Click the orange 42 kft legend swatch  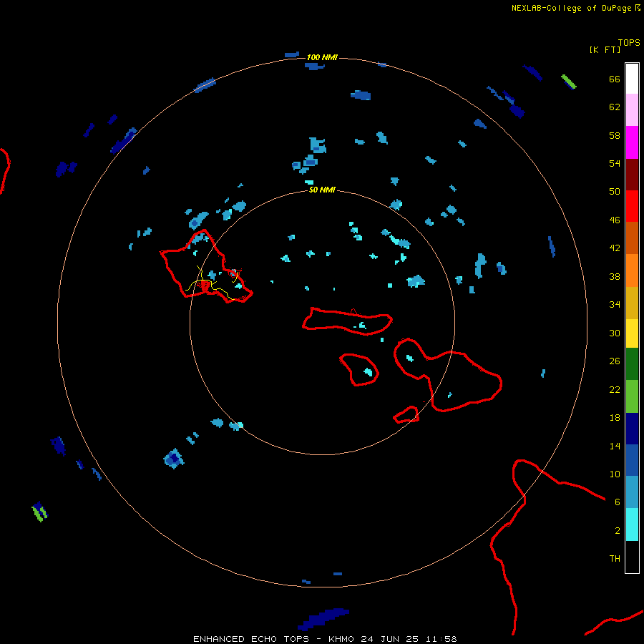point(632,270)
